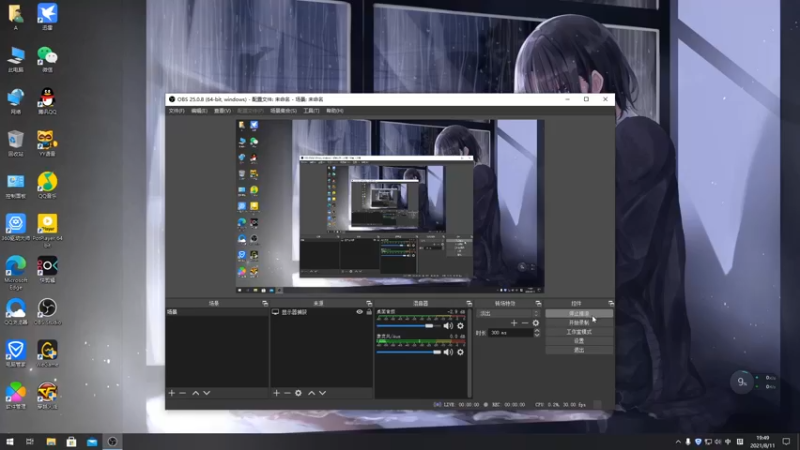Image resolution: width=800 pixels, height=450 pixels.
Task: Move the scene down in the list
Action: tap(207, 393)
